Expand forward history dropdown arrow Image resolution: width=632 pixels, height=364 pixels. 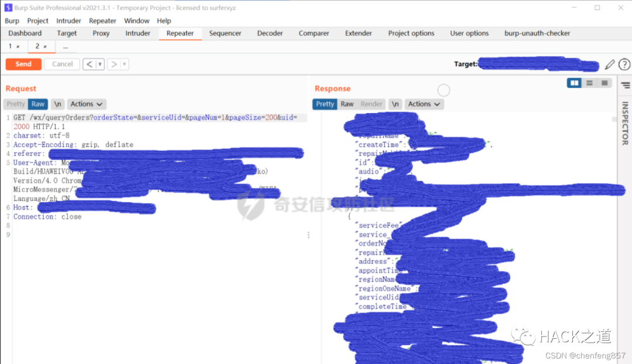tap(125, 64)
